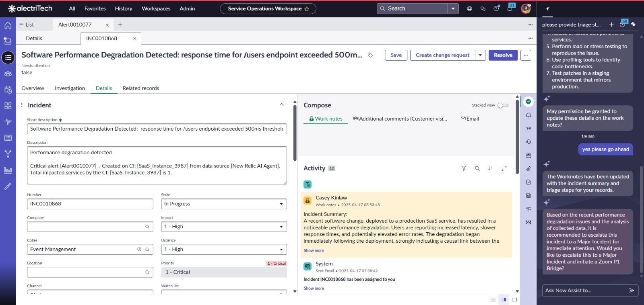
Task: Click the Home icon in left sidebar
Action: tap(8, 25)
